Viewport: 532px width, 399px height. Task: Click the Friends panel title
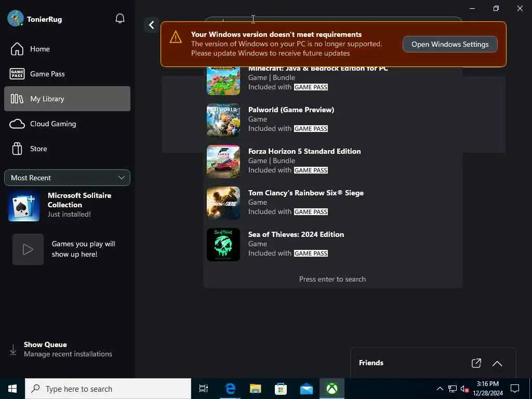point(371,363)
